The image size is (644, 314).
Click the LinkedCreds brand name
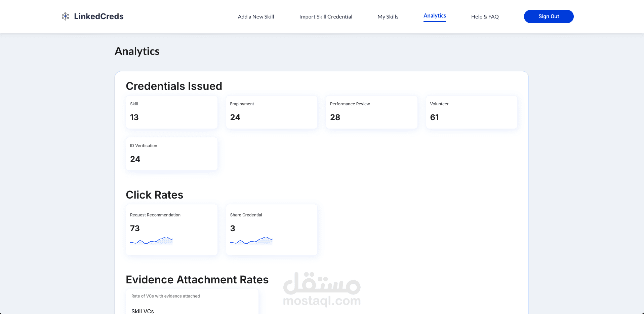(98, 16)
